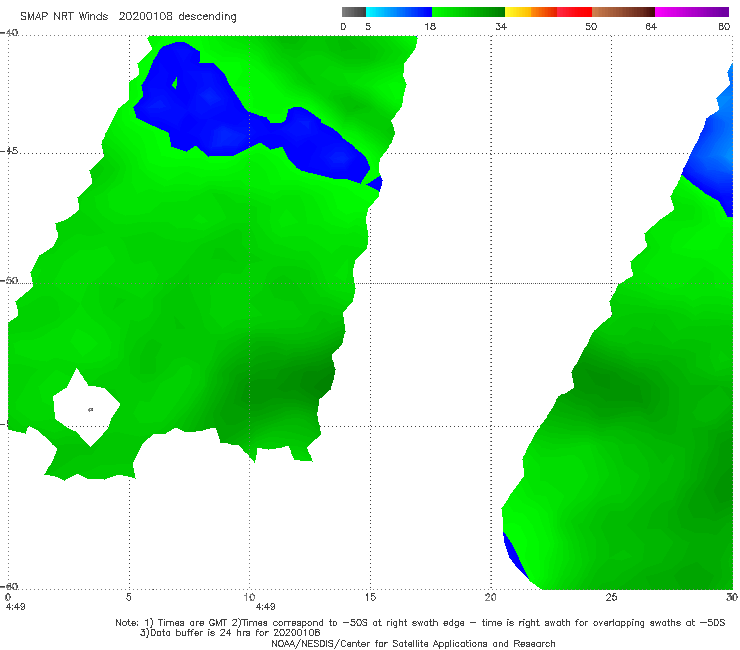The height and width of the screenshot is (650, 740).
Task: Click the longitude axis label "10"
Action: (x=250, y=597)
